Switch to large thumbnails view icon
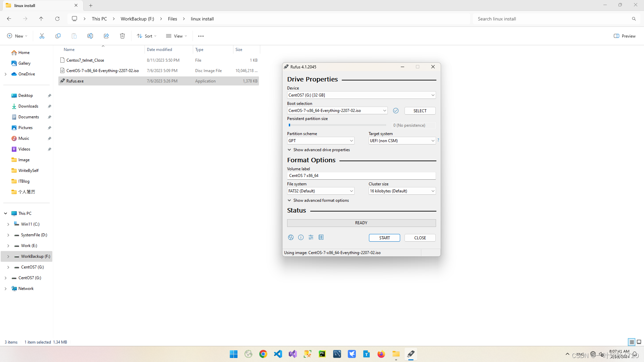Viewport: 644px width, 362px height. pyautogui.click(x=639, y=342)
